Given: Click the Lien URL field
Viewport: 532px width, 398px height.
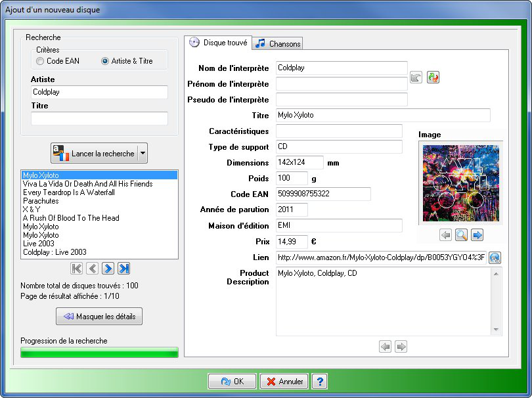Looking at the screenshot, I should coord(382,257).
